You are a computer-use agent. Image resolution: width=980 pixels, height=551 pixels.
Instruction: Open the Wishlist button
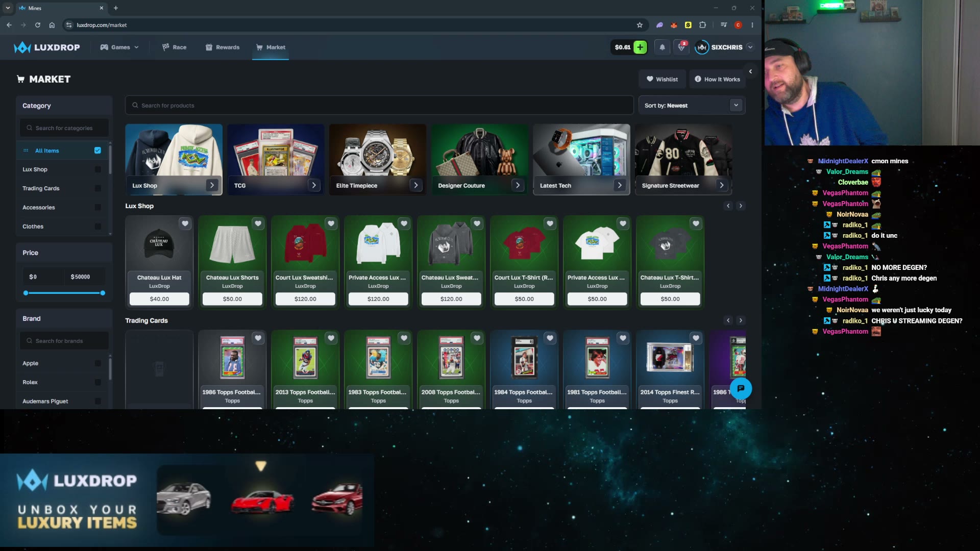click(662, 79)
